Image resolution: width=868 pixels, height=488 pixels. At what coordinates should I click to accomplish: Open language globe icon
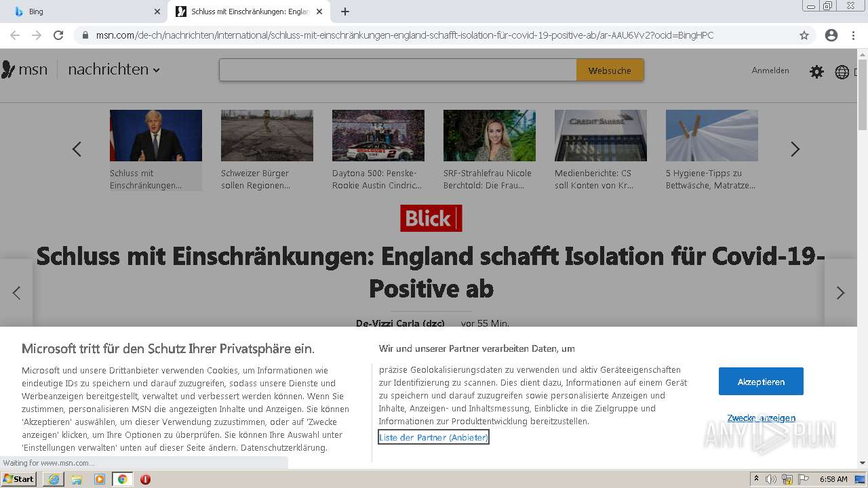tap(842, 72)
